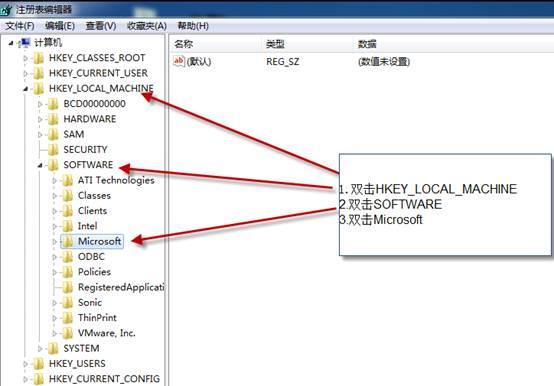Viewport: 554px width, 386px height.
Task: Click the VMware, Inc. folder icon
Action: point(67,333)
